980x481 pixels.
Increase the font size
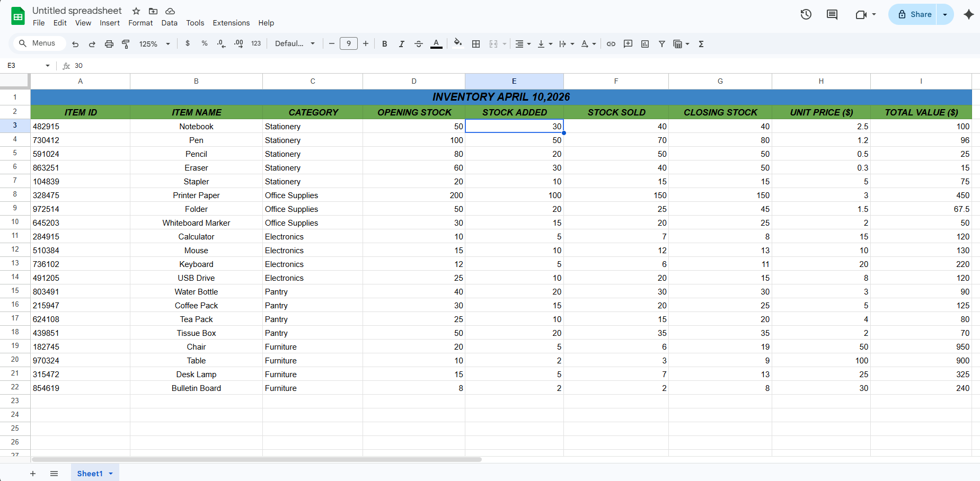(x=366, y=44)
